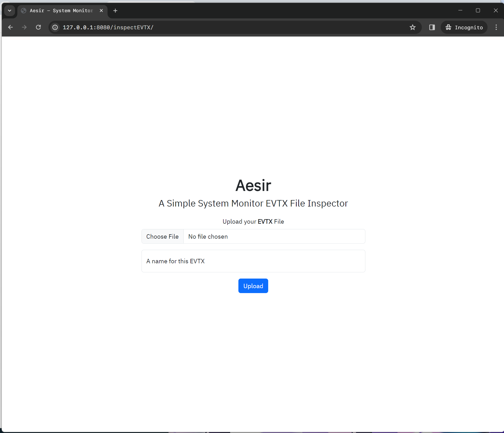Close the Aesir tab

(101, 11)
